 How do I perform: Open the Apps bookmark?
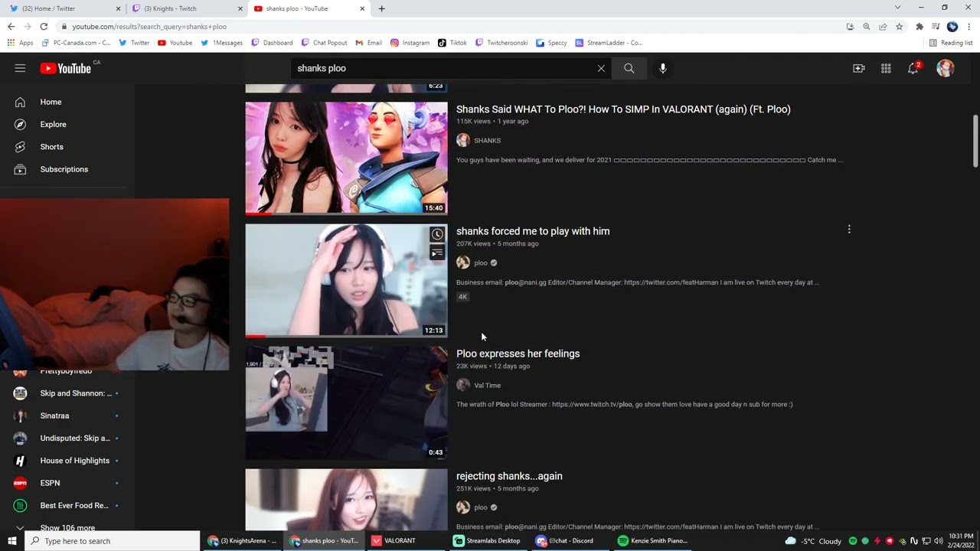(x=21, y=43)
